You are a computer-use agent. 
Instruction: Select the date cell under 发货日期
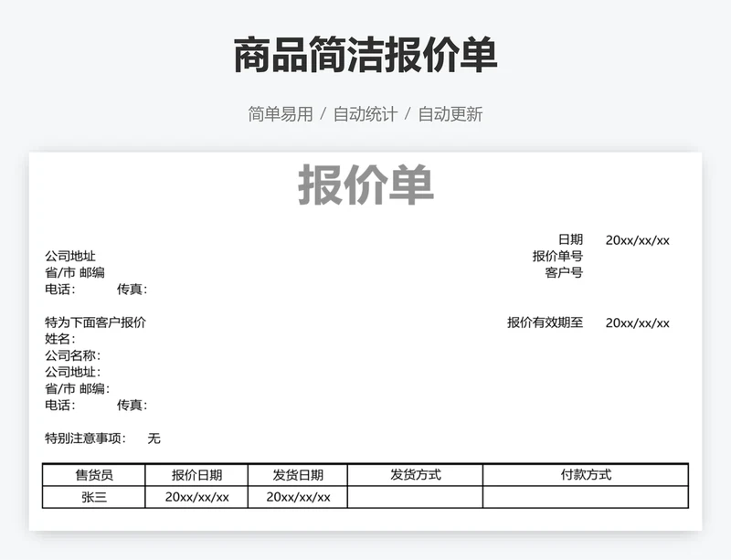tap(298, 497)
